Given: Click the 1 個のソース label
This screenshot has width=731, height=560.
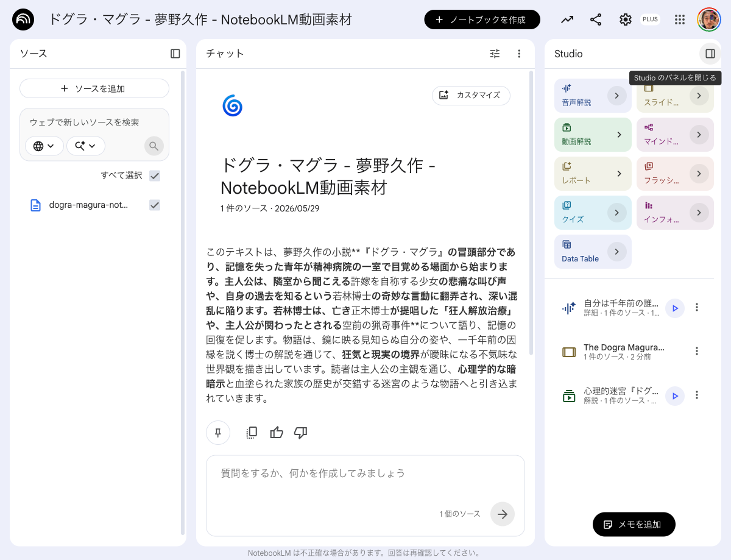Looking at the screenshot, I should (460, 514).
